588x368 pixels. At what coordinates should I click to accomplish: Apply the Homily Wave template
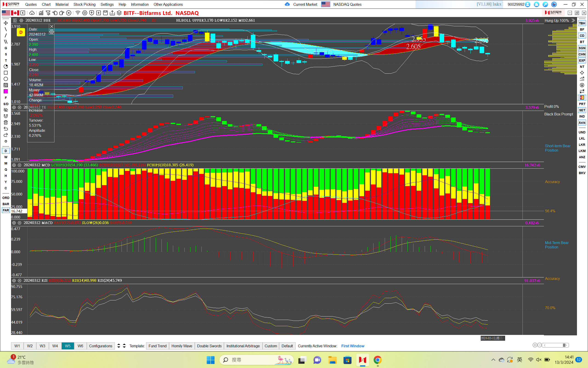182,346
